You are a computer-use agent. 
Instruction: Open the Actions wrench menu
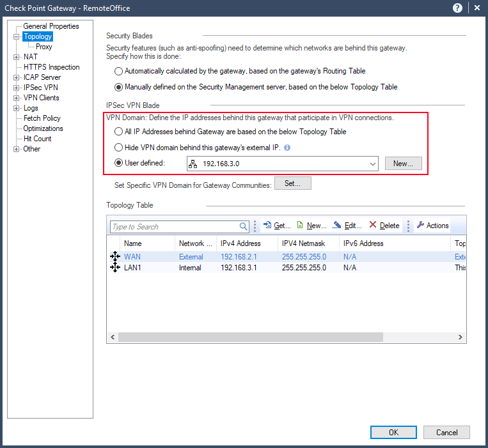[x=420, y=226]
